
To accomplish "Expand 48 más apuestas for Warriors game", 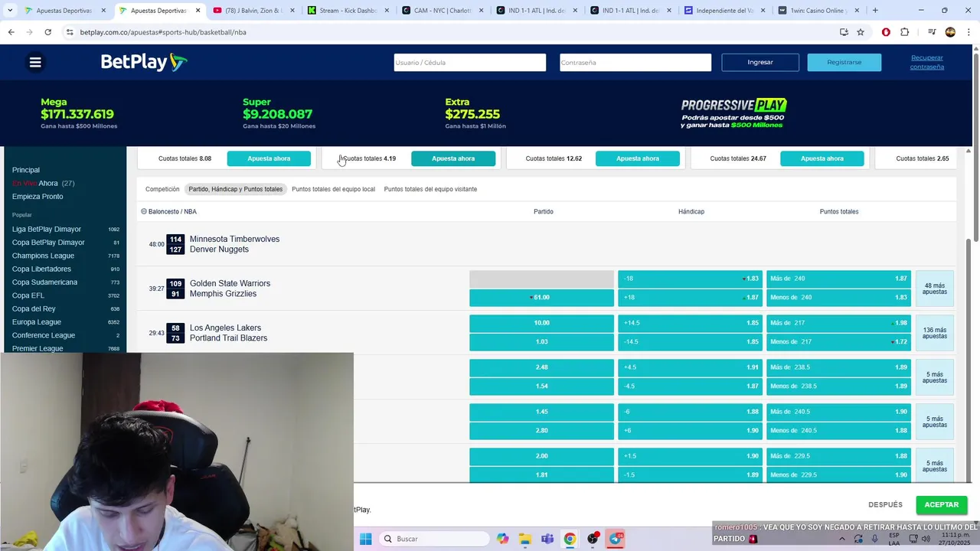I will (935, 289).
